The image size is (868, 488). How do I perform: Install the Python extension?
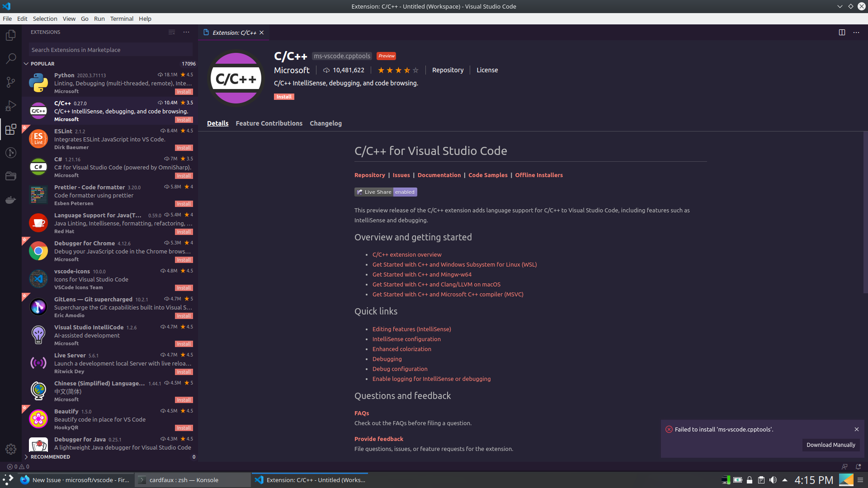tap(184, 91)
